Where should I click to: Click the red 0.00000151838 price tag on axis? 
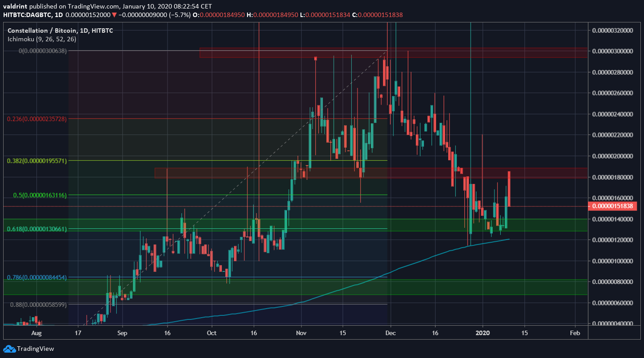pyautogui.click(x=613, y=206)
